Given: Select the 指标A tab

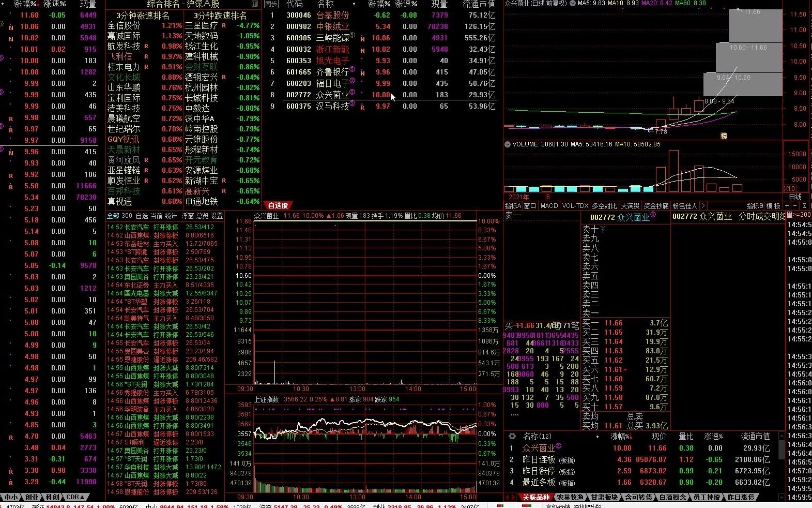Looking at the screenshot, I should [513, 206].
